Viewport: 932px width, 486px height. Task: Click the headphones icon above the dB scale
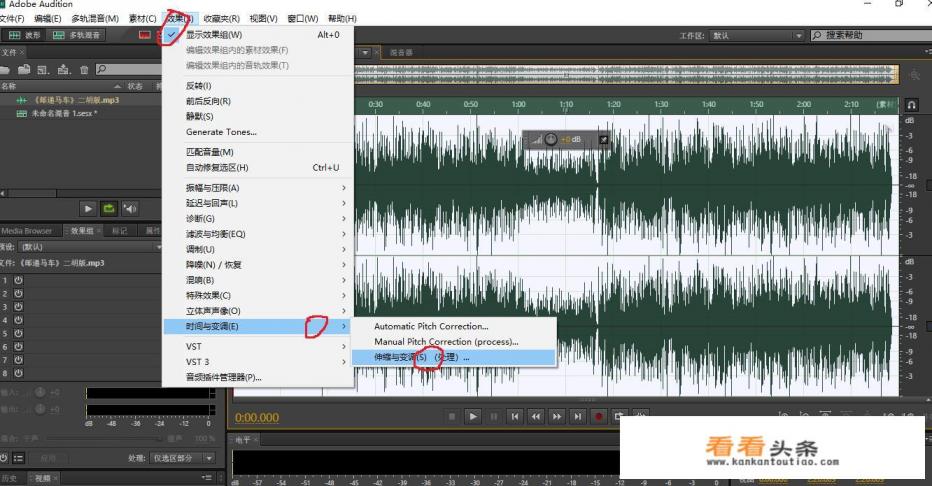[x=912, y=104]
